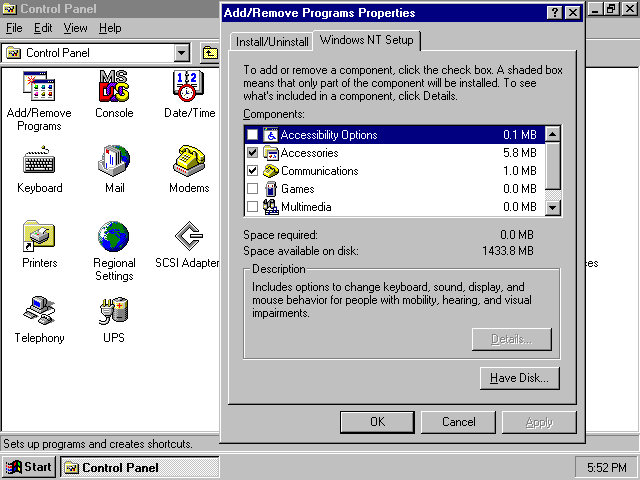The height and width of the screenshot is (480, 640).
Task: Click the 1433.8 MB space available value
Action: click(x=508, y=251)
